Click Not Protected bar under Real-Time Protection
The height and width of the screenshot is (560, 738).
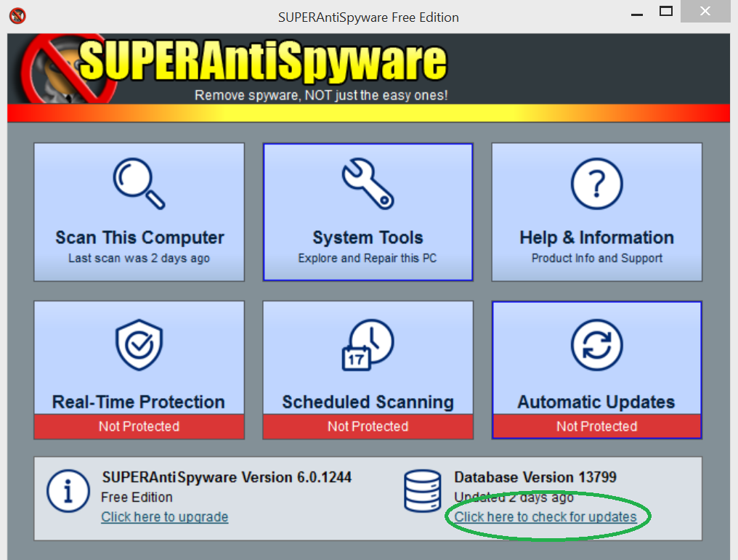pyautogui.click(x=139, y=426)
